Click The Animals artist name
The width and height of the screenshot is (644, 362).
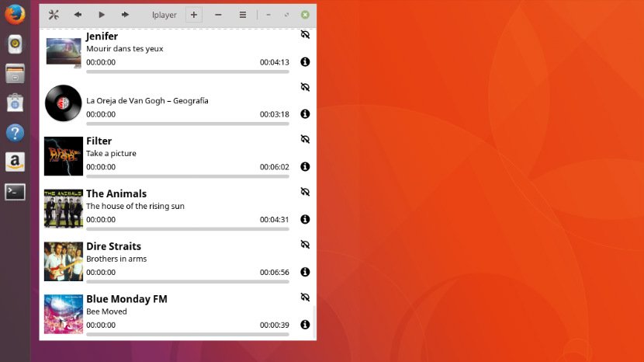[116, 193]
